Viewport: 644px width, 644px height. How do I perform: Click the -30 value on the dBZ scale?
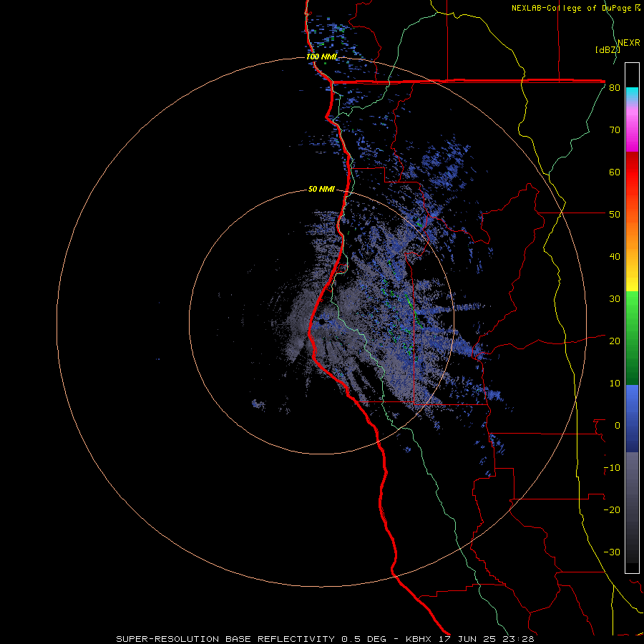coord(612,552)
